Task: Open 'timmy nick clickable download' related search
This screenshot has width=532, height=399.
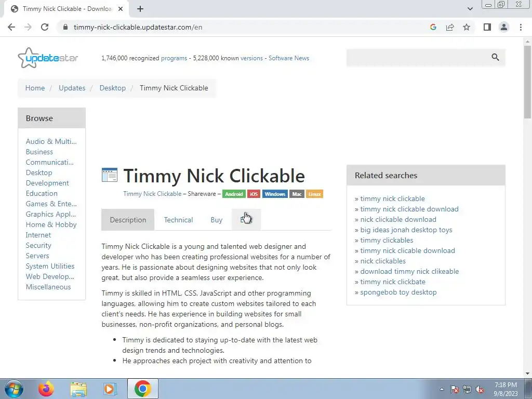Action: pyautogui.click(x=409, y=209)
